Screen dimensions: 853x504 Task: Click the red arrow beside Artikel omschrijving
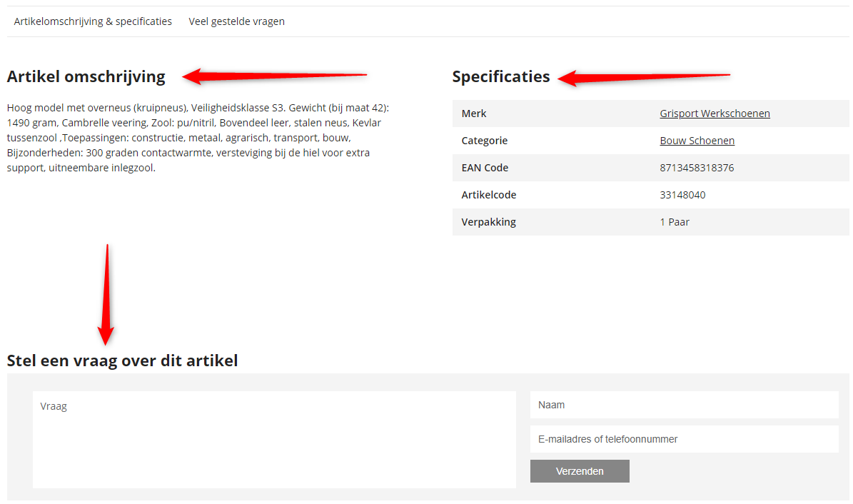[x=275, y=76]
